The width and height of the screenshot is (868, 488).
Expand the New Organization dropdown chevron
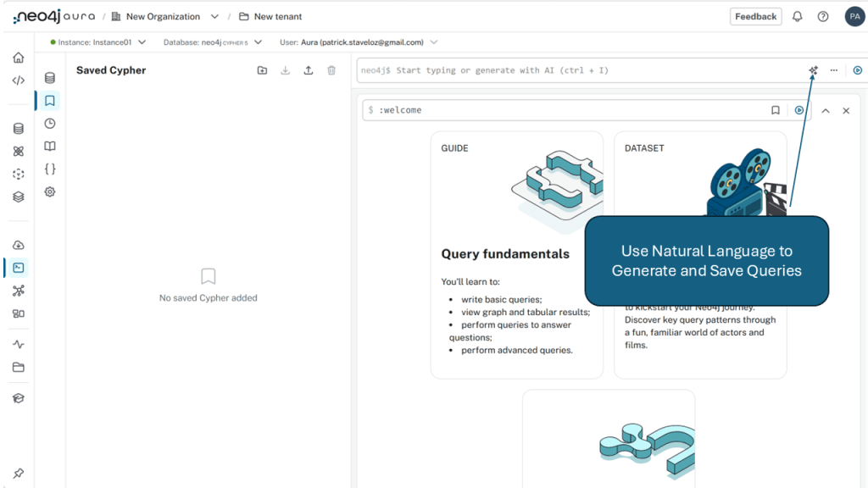tap(214, 16)
